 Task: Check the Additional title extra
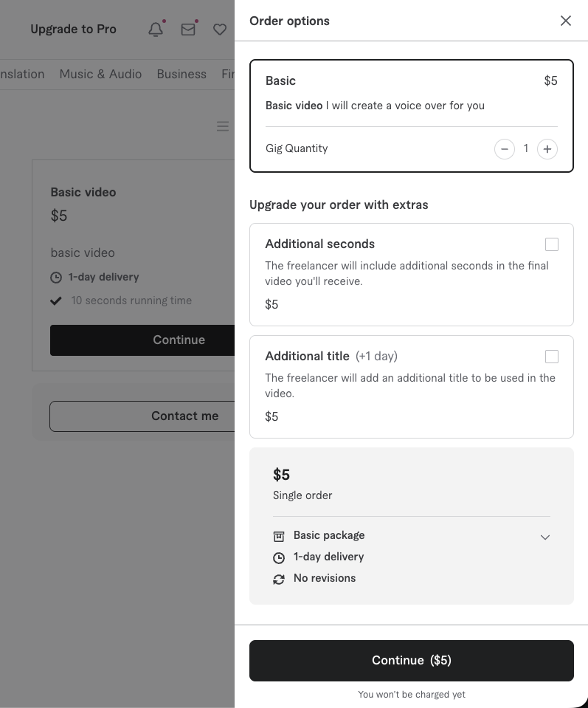pos(551,357)
